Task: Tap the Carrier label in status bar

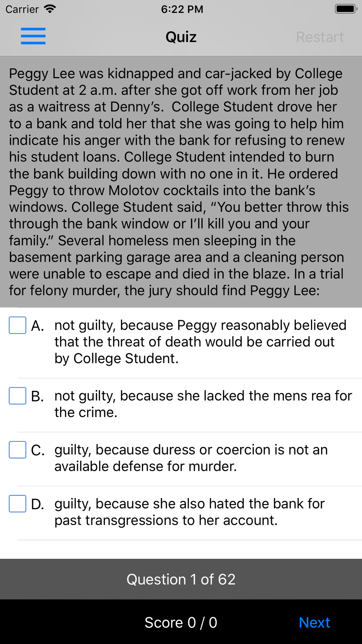Action: click(x=22, y=9)
